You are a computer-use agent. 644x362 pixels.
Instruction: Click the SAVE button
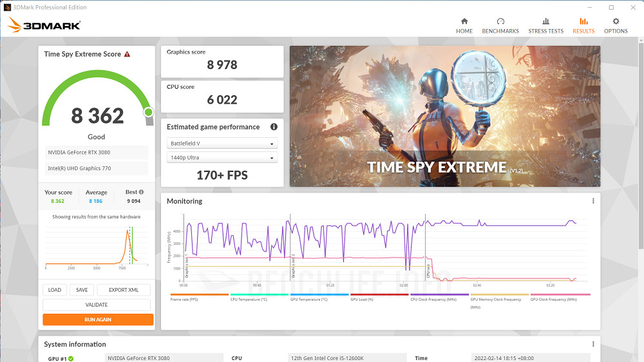[x=82, y=290]
